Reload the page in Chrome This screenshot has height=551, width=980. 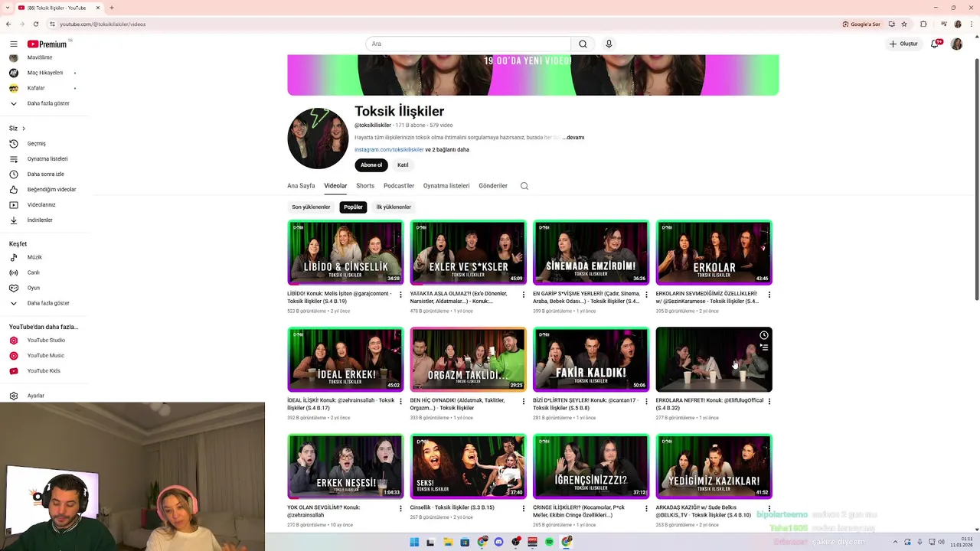35,24
